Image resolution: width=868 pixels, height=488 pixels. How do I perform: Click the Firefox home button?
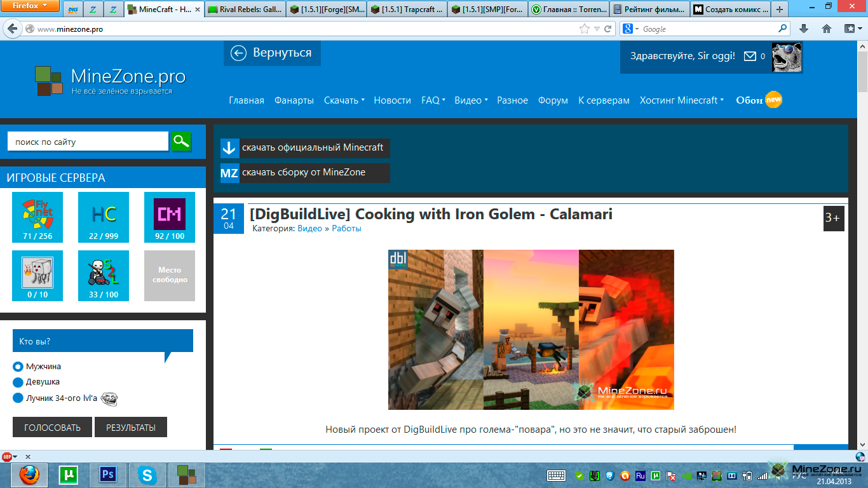[827, 29]
